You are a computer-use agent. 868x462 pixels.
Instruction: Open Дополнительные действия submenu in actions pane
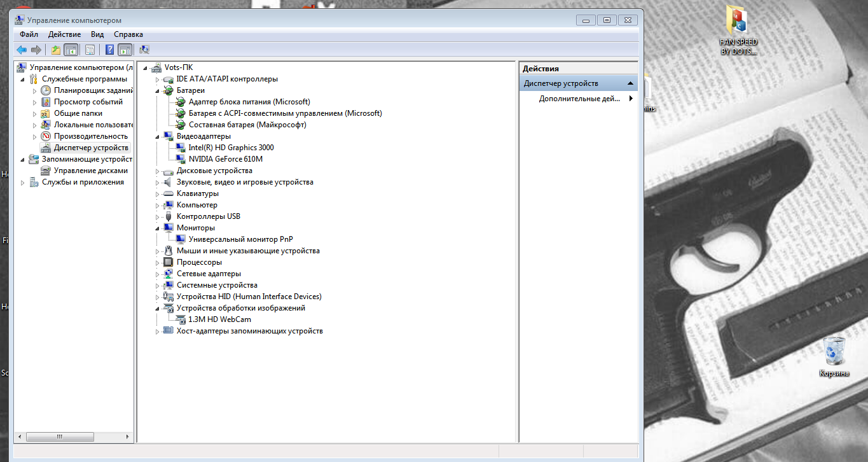(579, 99)
